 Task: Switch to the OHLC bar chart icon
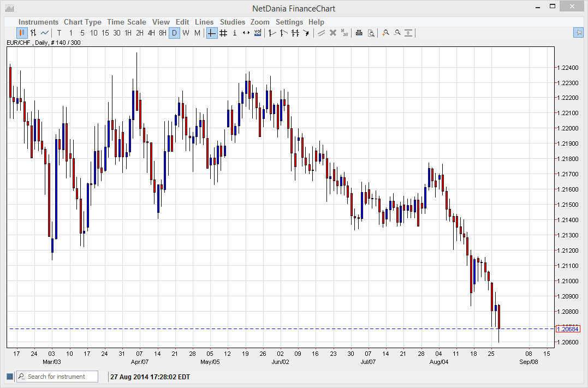tap(33, 33)
